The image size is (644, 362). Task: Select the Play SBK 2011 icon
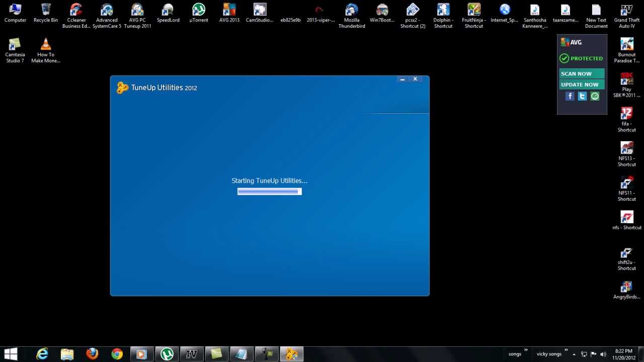coord(627,85)
